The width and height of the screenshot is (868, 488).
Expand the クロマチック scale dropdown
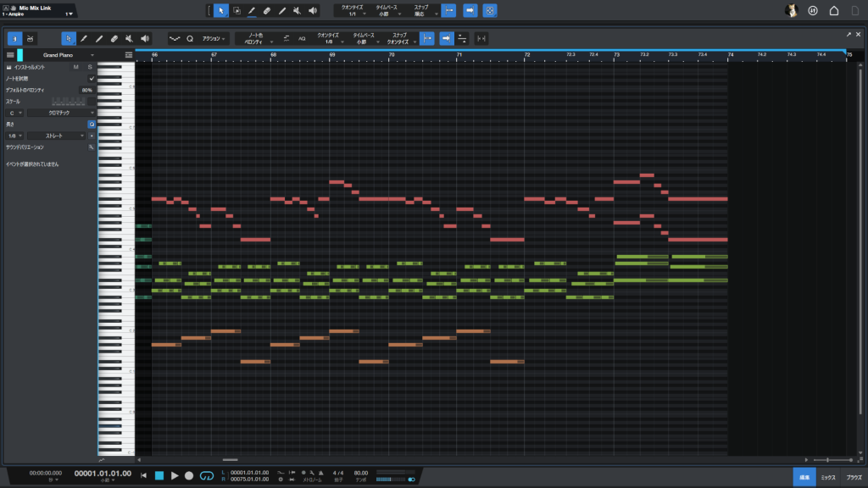pyautogui.click(x=62, y=112)
